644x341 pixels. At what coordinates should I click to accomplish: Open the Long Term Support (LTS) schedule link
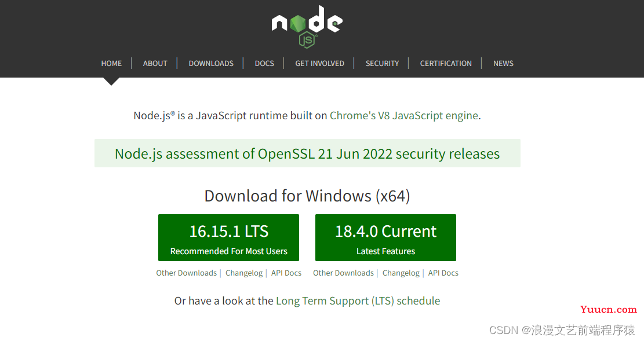358,301
